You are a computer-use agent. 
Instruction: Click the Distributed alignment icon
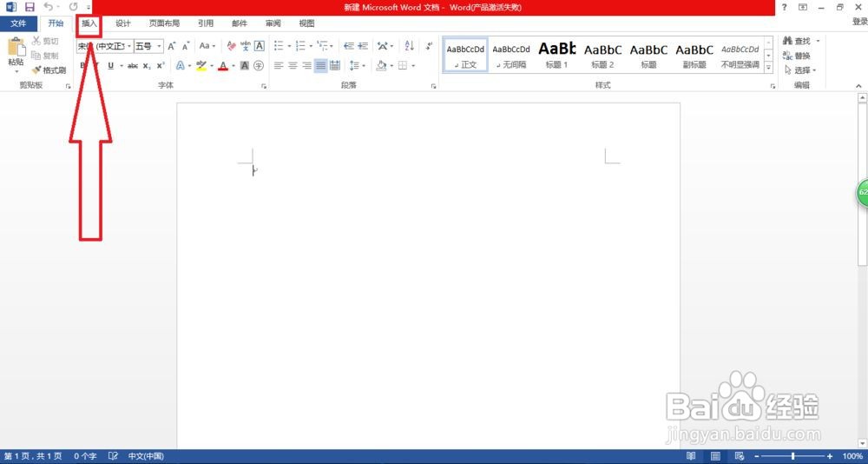pyautogui.click(x=334, y=65)
